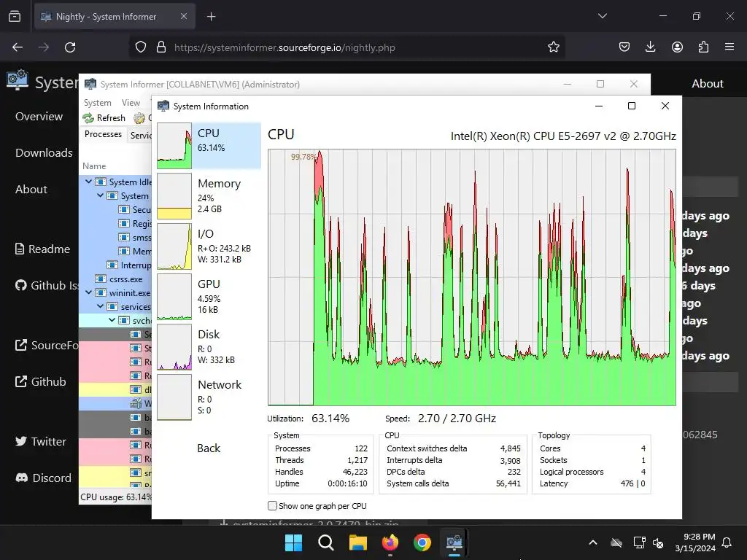Open a new browser tab
747x560 pixels.
(x=211, y=17)
